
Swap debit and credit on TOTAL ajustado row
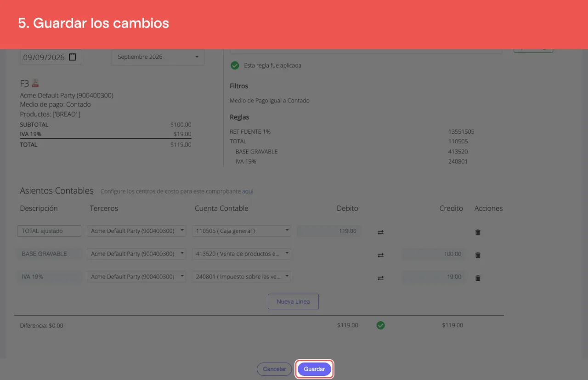(x=380, y=232)
